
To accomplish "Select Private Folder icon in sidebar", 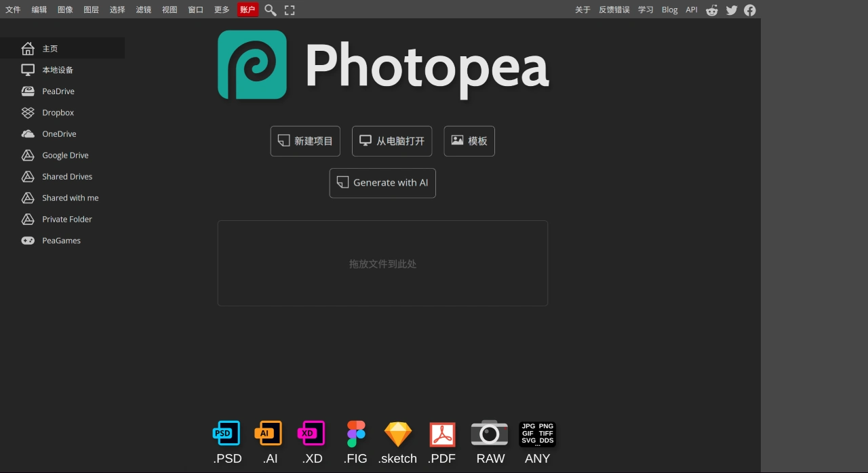I will pos(28,219).
